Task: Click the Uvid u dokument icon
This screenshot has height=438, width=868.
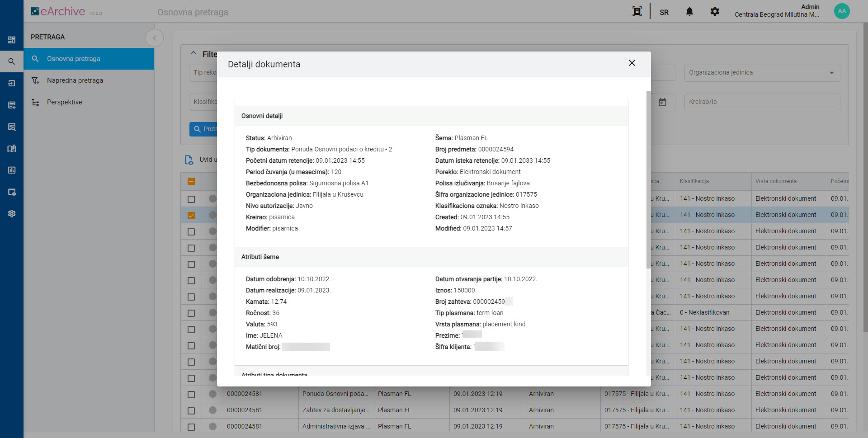Action: coord(189,160)
